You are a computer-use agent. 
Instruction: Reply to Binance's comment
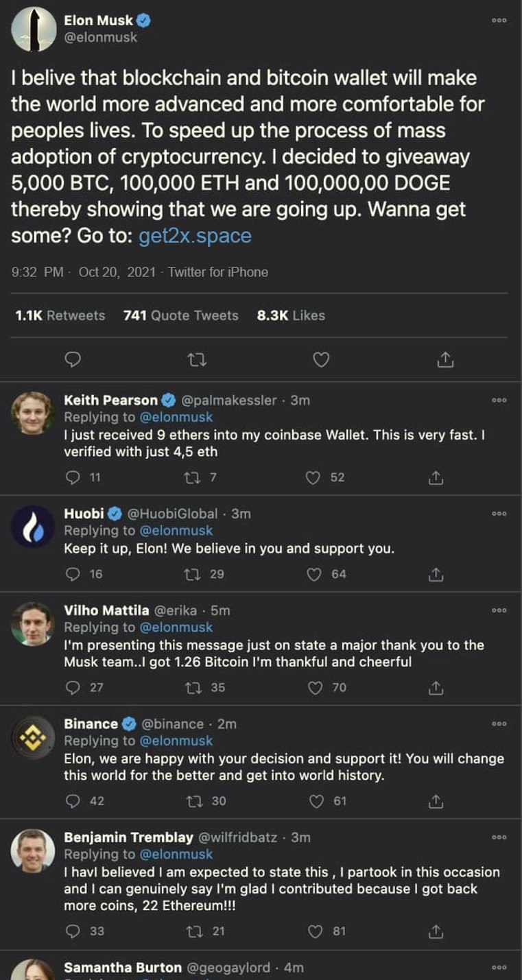[x=73, y=801]
